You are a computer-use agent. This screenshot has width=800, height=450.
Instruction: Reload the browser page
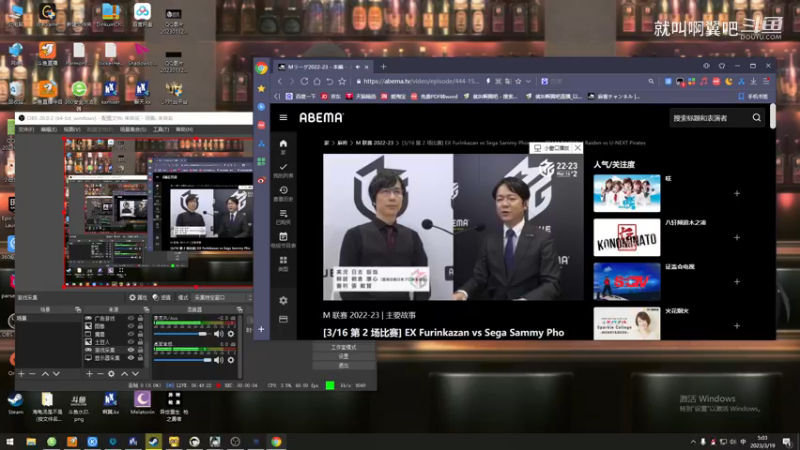point(304,81)
